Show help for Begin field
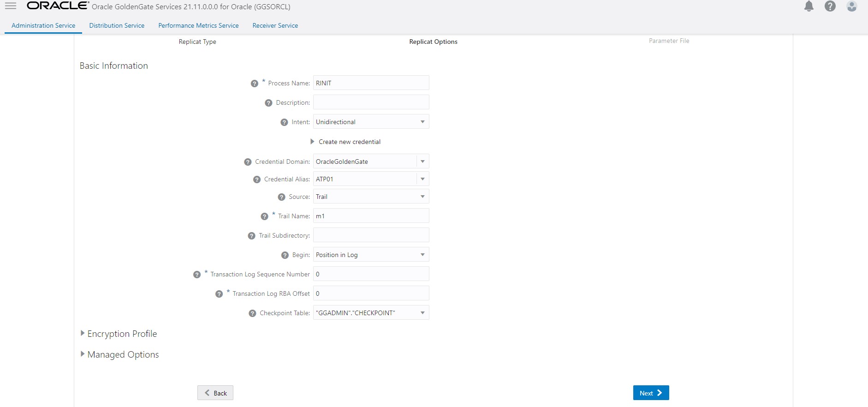The width and height of the screenshot is (868, 407). tap(285, 255)
